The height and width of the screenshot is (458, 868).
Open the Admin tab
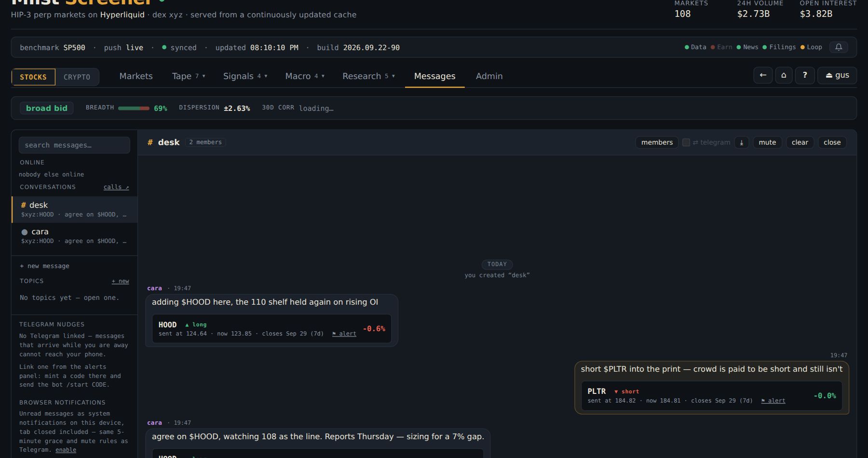coord(489,76)
